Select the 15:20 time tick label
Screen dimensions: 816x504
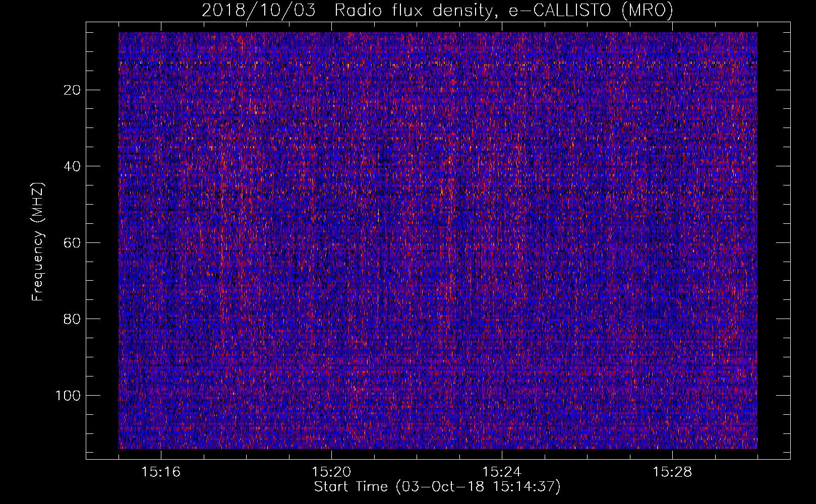click(331, 472)
